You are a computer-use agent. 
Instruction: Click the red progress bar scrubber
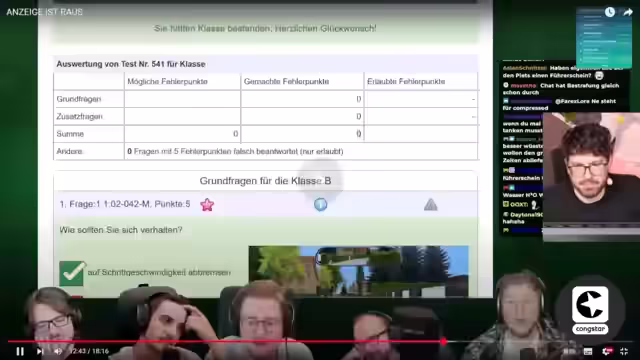[x=444, y=342]
